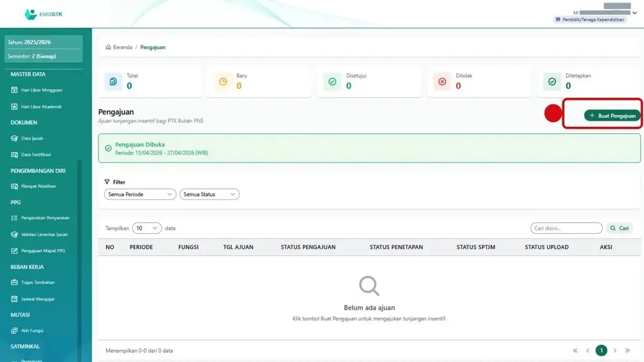Click the Beranda home icon

[108, 47]
